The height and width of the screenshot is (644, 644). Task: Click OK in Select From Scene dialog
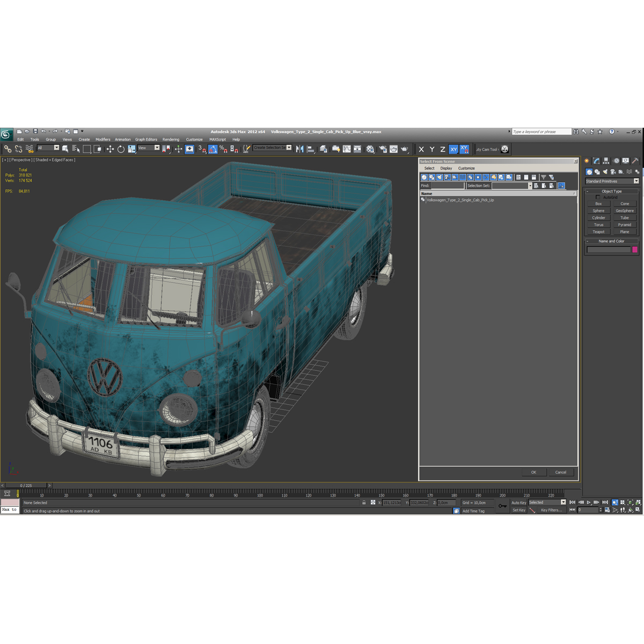[x=533, y=472]
